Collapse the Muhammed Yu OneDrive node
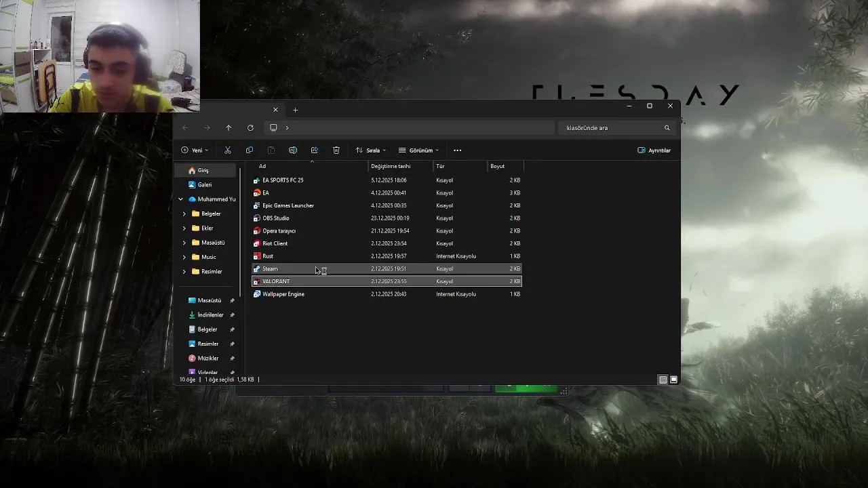868x488 pixels. [x=180, y=199]
